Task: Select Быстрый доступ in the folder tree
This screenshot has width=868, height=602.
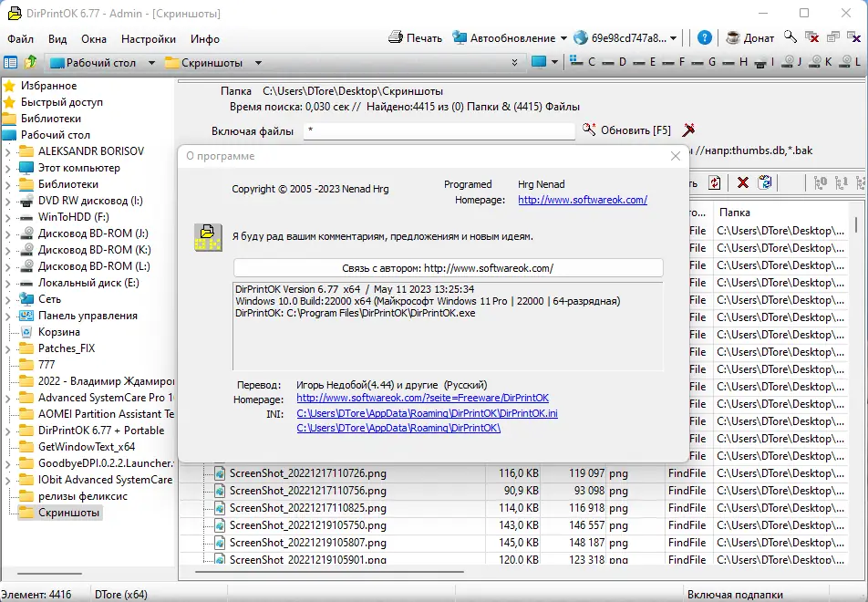Action: (x=61, y=102)
